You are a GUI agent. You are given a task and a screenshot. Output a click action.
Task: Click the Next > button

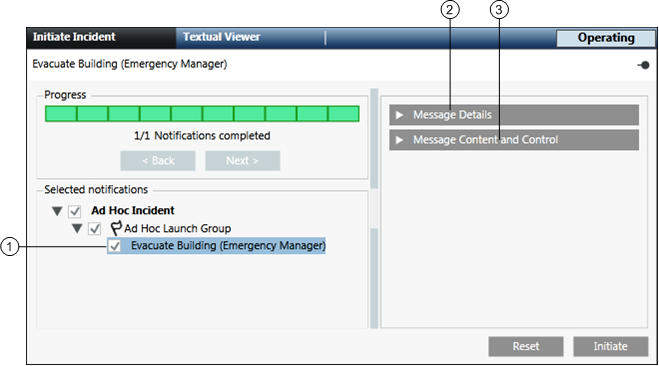coord(243,161)
